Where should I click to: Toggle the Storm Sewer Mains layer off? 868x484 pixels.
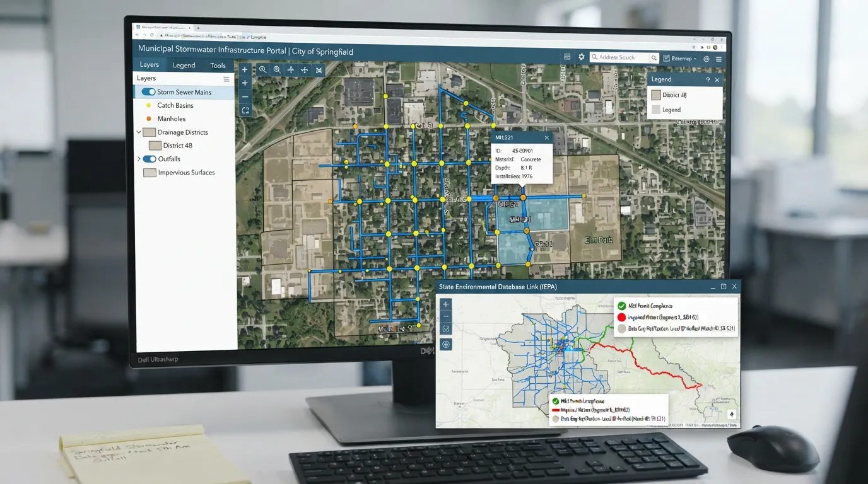[148, 92]
